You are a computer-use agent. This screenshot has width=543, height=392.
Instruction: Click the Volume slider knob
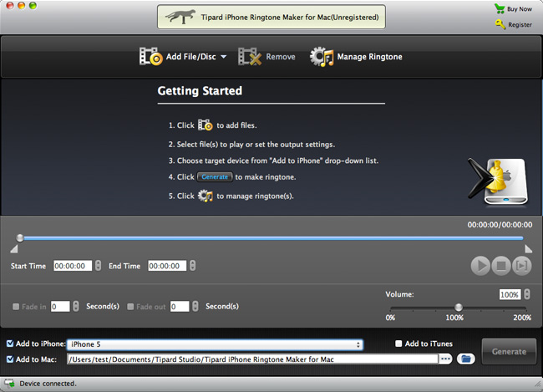tap(459, 307)
